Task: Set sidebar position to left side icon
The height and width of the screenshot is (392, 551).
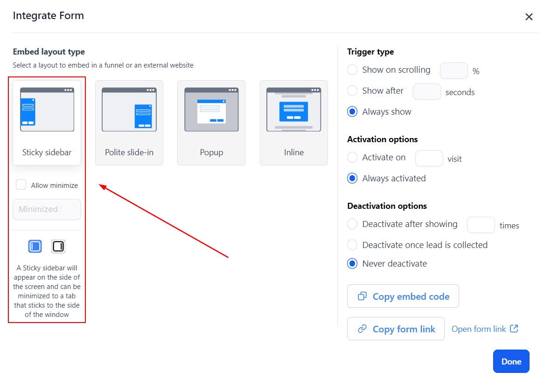Action: (35, 247)
